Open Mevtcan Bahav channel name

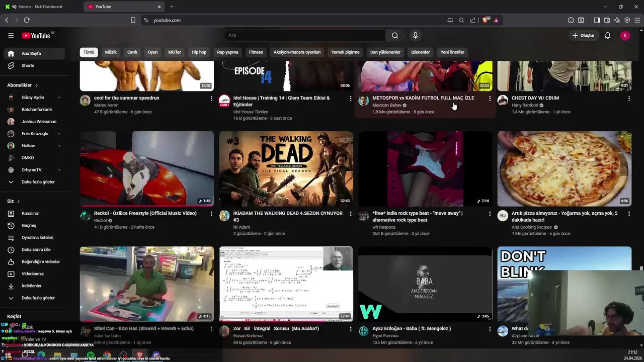386,105
